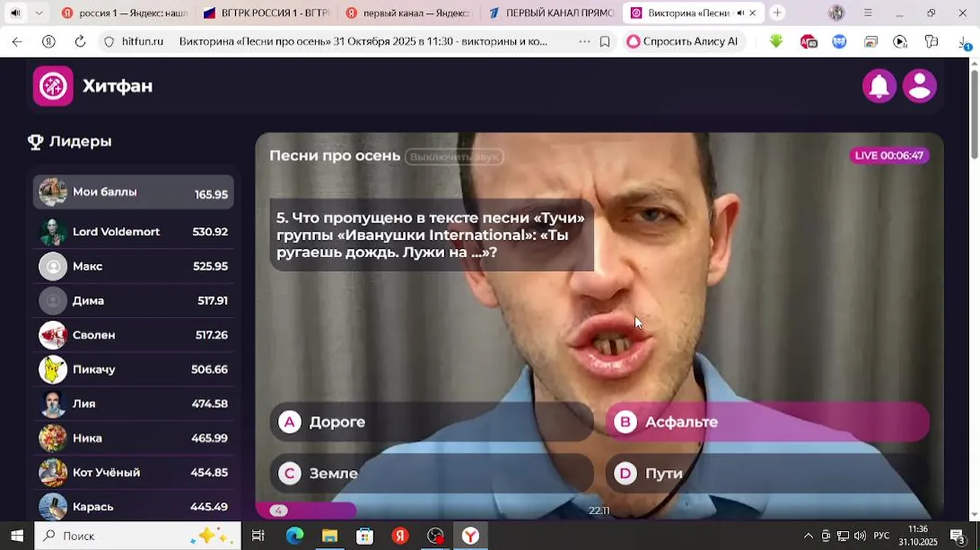
Task: Select answer A Дороге
Action: (x=431, y=422)
